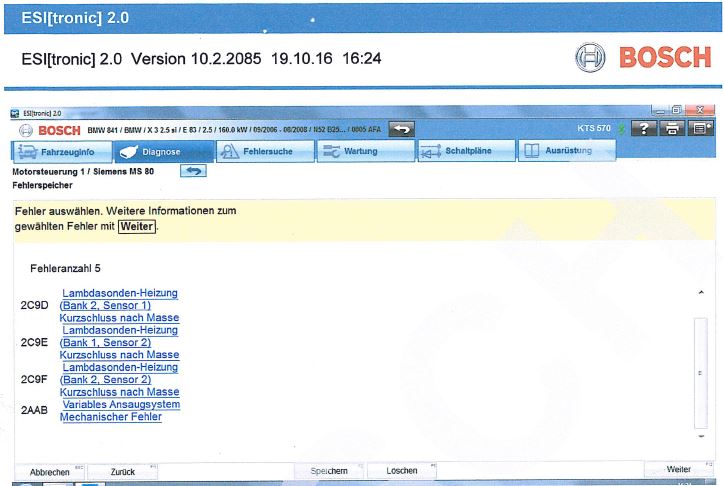The height and width of the screenshot is (486, 724).
Task: Open fault 2C9D Lambdasonden-Heizung link
Action: coord(120,293)
